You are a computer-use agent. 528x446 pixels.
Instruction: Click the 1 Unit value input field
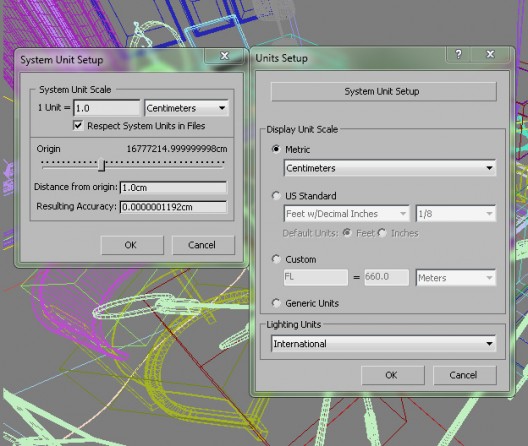106,108
